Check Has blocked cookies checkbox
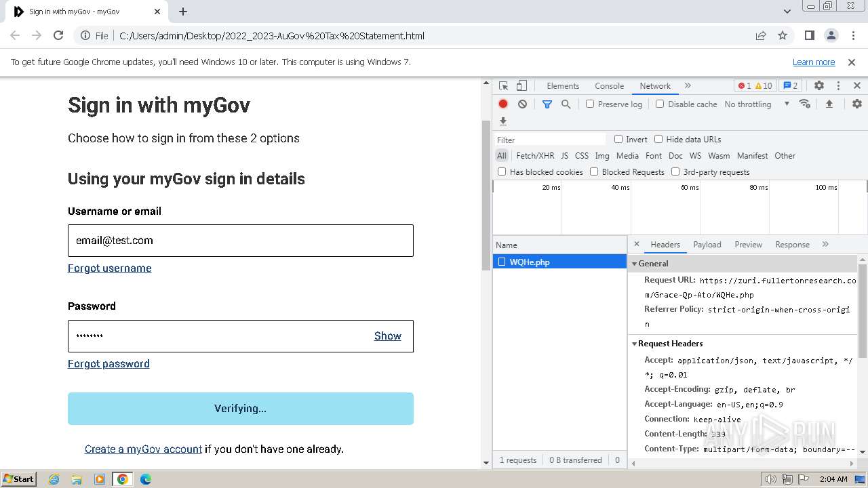Screen dimensions: 868x488 click(502, 171)
